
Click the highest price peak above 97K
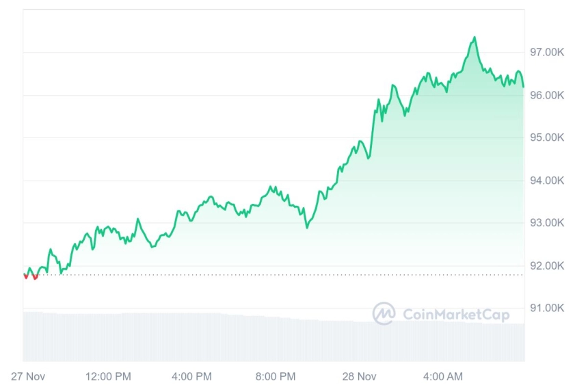[x=475, y=37]
